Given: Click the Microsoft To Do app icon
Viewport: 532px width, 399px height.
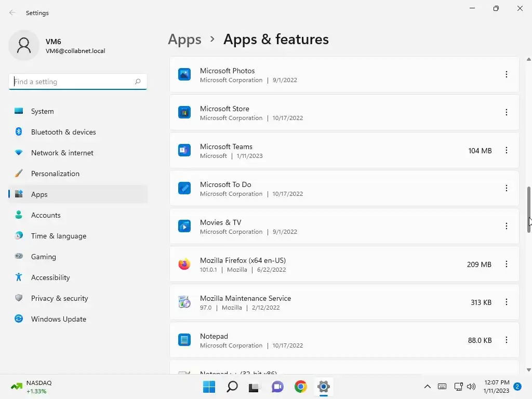Looking at the screenshot, I should pyautogui.click(x=184, y=188).
